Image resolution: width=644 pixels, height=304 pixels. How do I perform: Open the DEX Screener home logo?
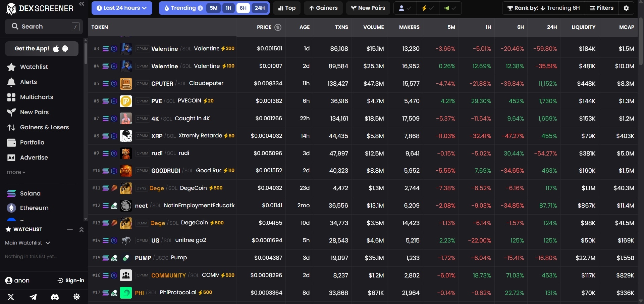coord(40,8)
